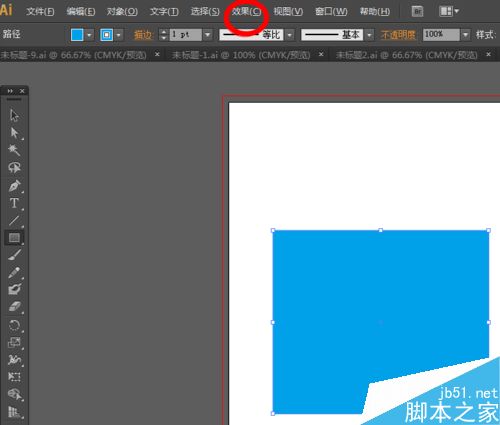This screenshot has width=500, height=425.
Task: Expand the opacity percentage dropdown
Action: pyautogui.click(x=466, y=35)
